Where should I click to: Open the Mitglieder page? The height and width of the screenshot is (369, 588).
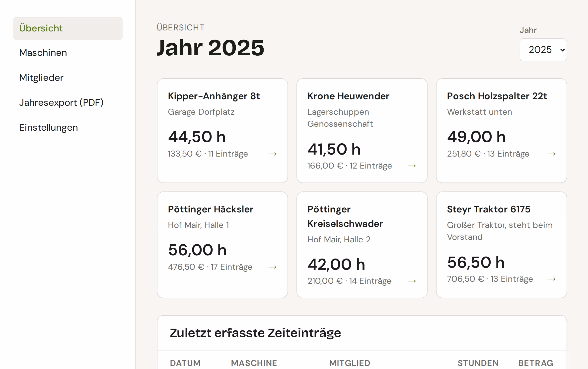(68, 78)
